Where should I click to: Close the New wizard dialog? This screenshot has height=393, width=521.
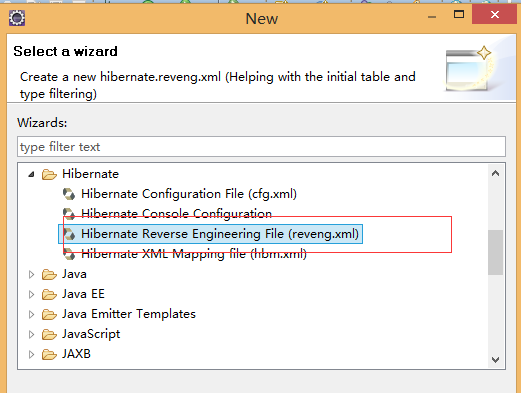495,15
